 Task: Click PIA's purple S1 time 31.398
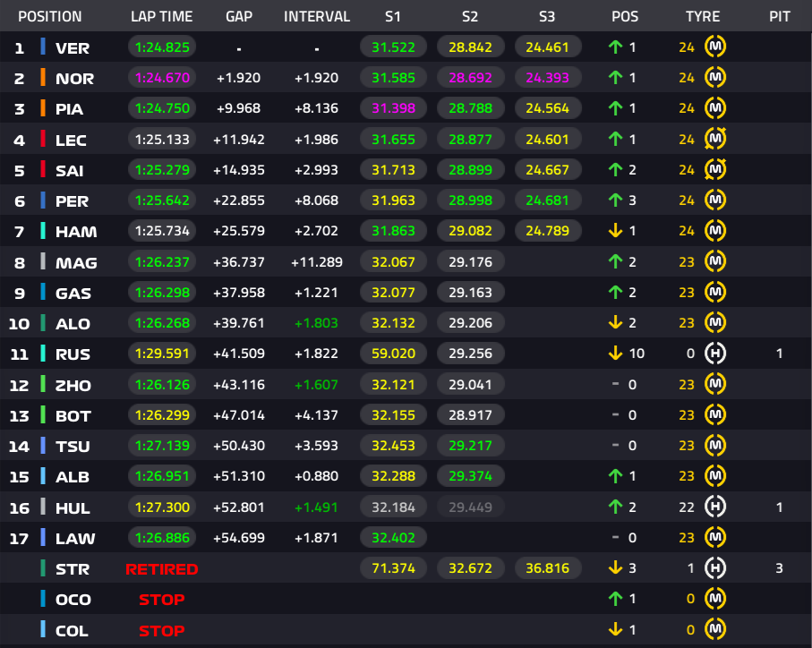tap(394, 108)
